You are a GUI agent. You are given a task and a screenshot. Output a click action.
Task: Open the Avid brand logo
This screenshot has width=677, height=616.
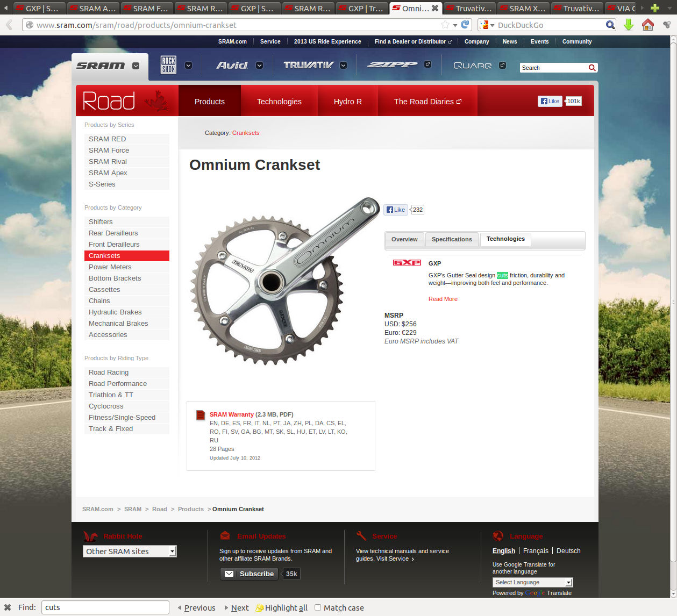(x=232, y=65)
